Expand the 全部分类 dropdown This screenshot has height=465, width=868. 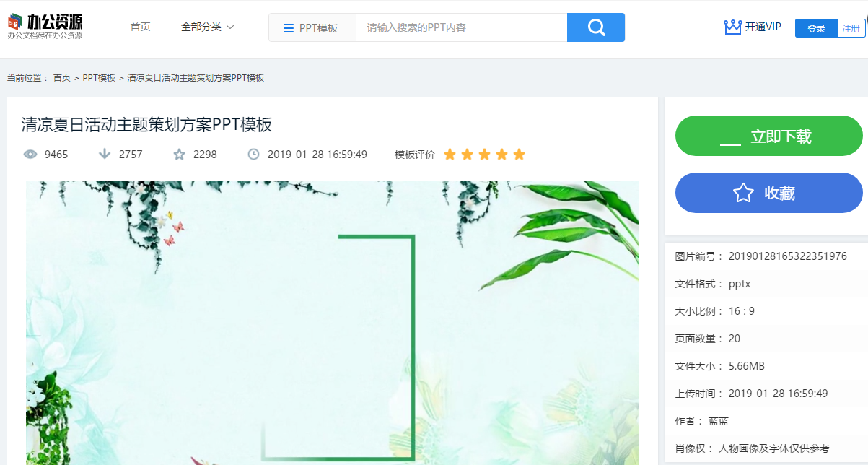tap(208, 27)
